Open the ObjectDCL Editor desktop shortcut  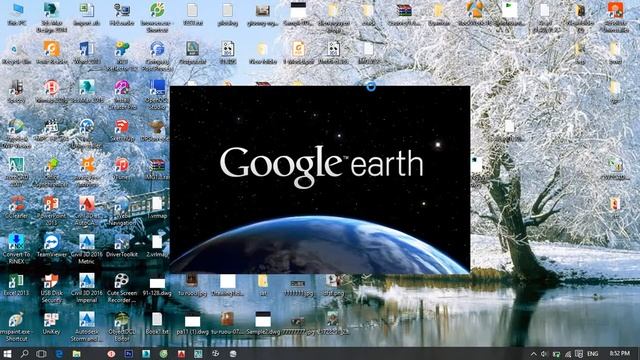pos(122,327)
